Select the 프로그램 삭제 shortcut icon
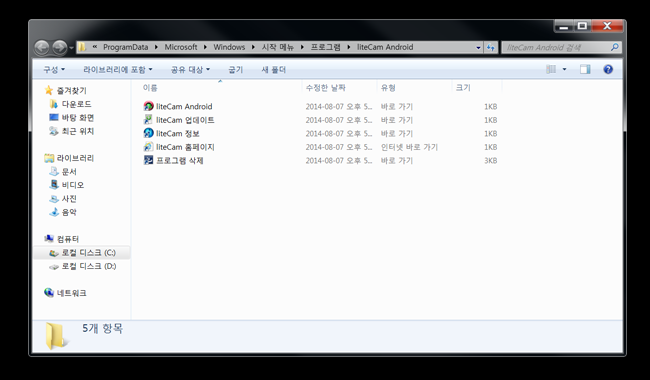Viewport: 650px width, 380px height. tap(148, 160)
